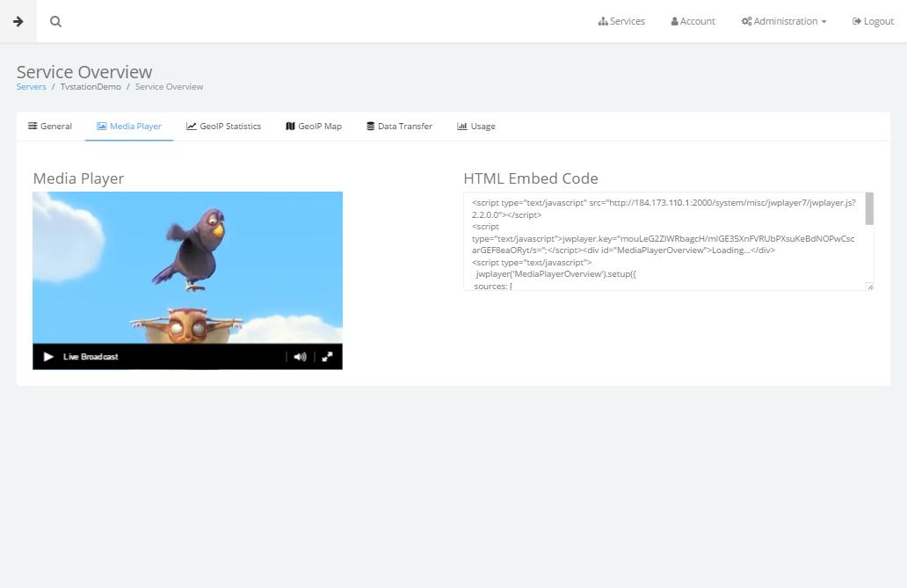The width and height of the screenshot is (907, 588).
Task: Open the Services page
Action: click(621, 21)
